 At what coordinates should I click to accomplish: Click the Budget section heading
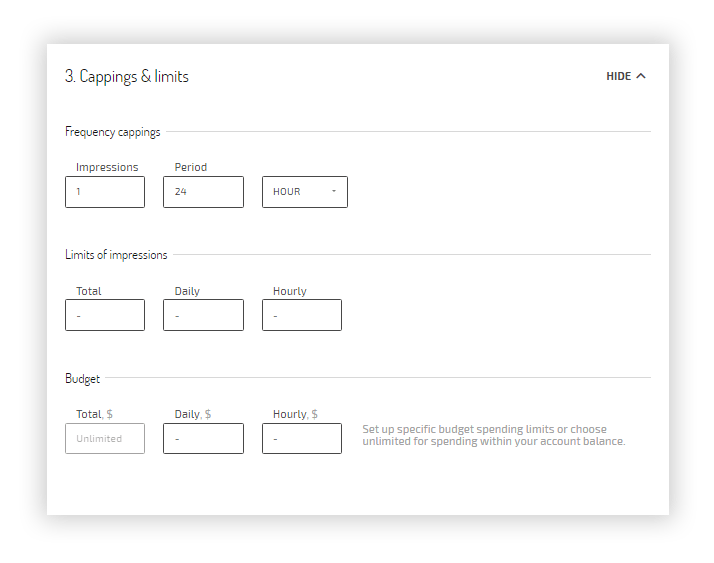click(82, 379)
